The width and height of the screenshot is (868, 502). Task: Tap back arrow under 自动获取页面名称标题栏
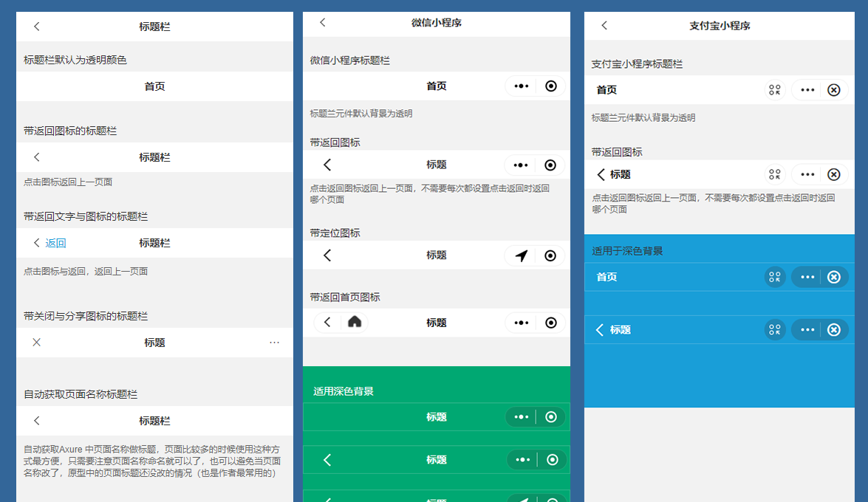[36, 421]
